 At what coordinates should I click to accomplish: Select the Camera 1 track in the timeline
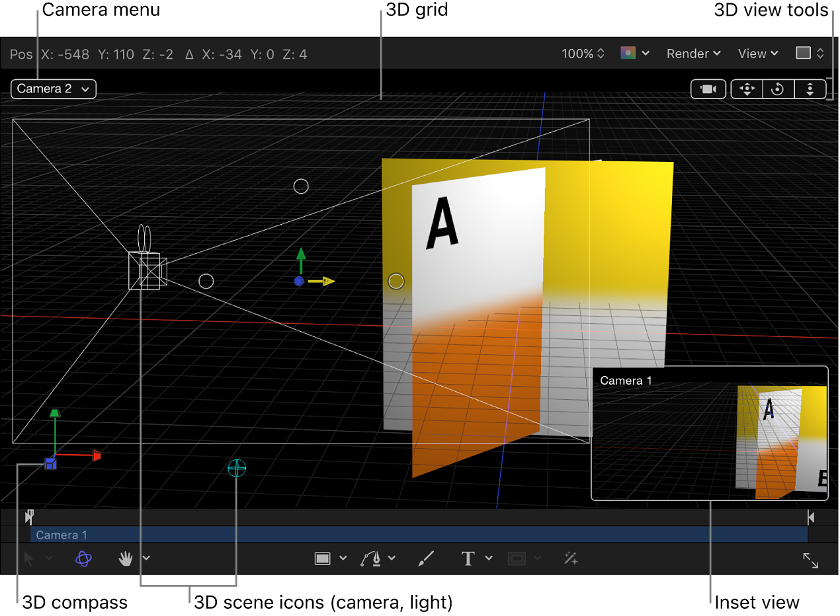click(62, 535)
